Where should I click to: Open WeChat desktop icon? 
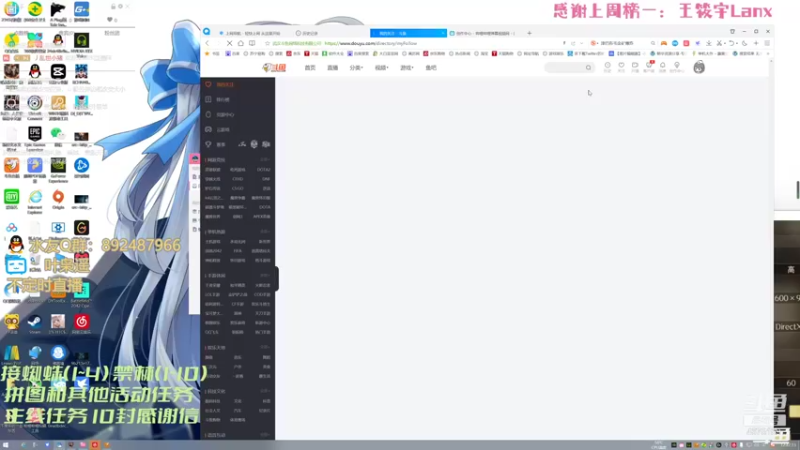[x=58, y=136]
